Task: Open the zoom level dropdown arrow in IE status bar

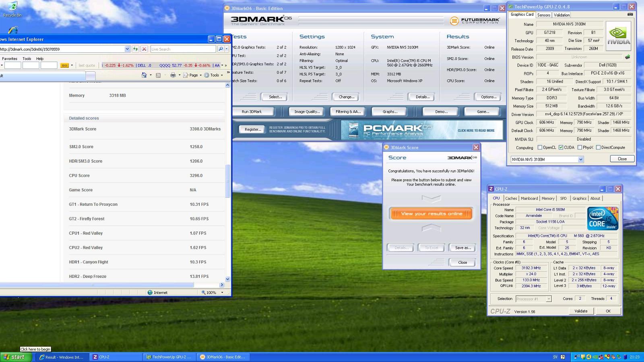Action: coord(222,292)
